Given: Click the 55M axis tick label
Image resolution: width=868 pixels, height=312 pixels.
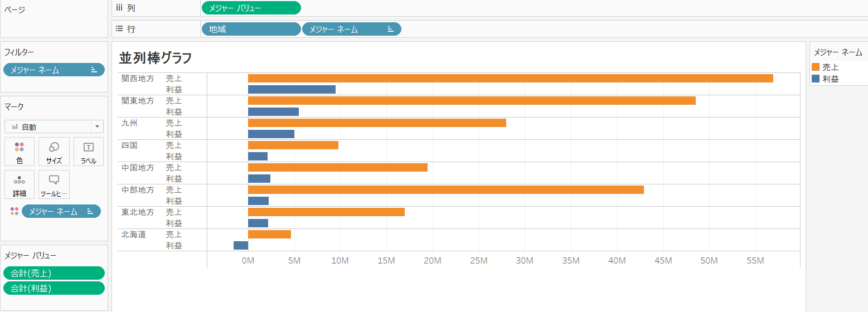Looking at the screenshot, I should point(755,260).
